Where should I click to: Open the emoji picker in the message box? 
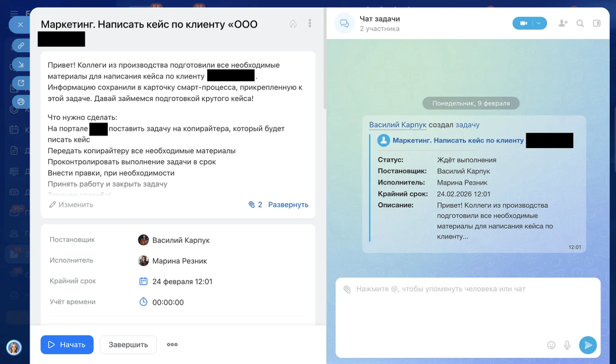[551, 345]
